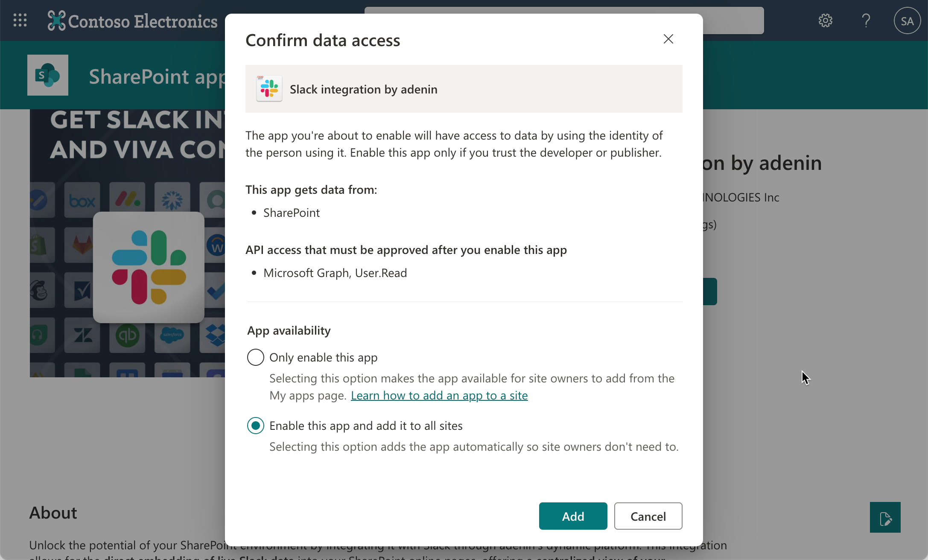Click the Box icon in banner image
This screenshot has width=928, height=560.
82,200
